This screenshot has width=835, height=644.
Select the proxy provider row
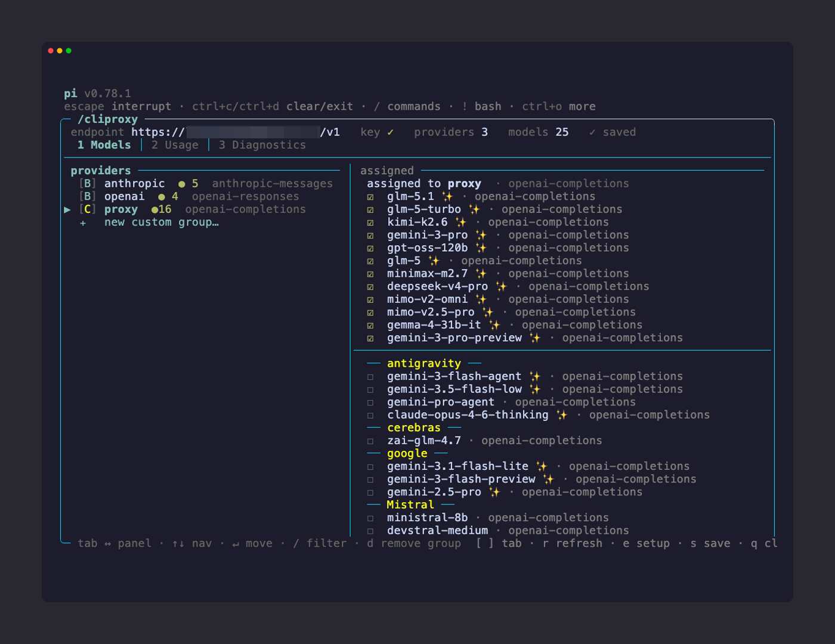tap(185, 209)
